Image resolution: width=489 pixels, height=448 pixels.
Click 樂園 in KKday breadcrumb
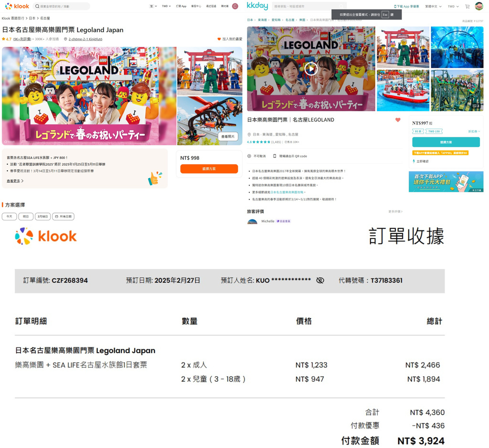302,20
